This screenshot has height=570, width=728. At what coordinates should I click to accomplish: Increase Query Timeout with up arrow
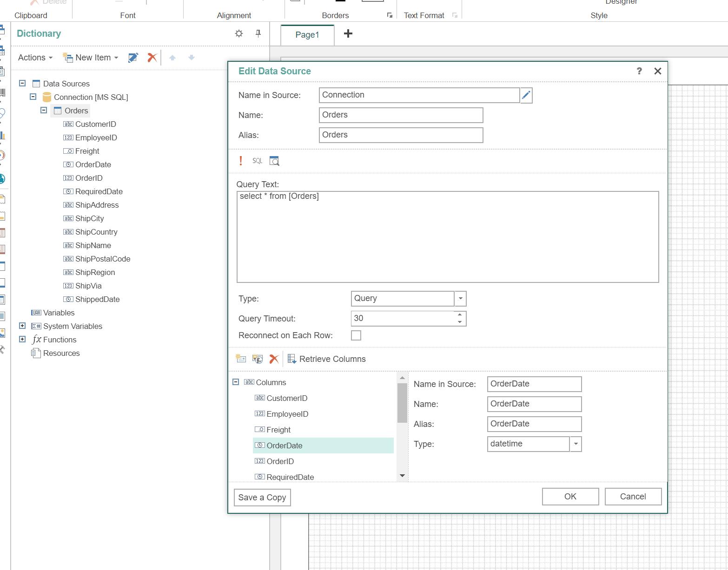click(x=460, y=314)
